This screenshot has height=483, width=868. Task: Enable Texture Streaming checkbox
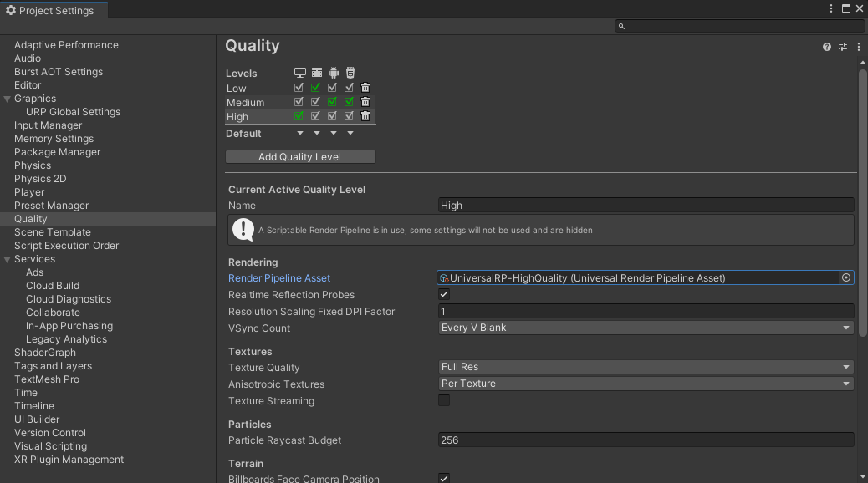tap(444, 400)
